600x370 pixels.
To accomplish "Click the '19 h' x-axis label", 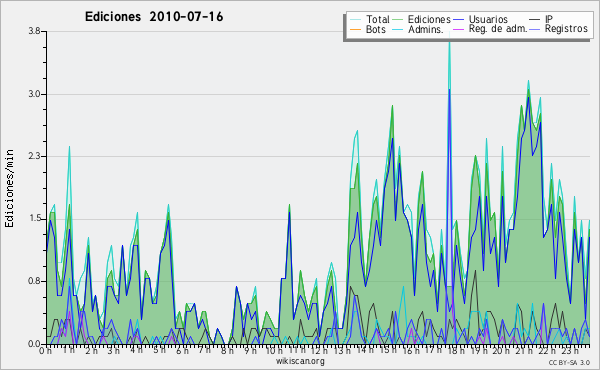I will pos(478,350).
